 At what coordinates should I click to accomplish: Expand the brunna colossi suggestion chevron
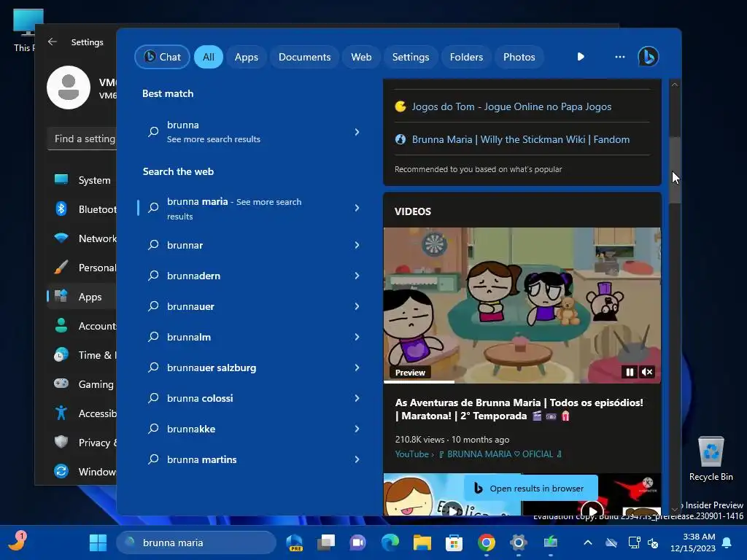[357, 398]
